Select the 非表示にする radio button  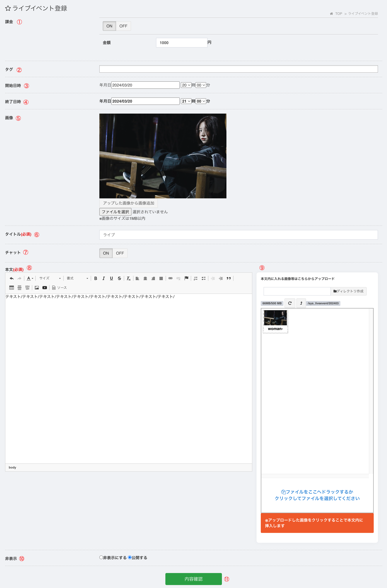click(101, 557)
